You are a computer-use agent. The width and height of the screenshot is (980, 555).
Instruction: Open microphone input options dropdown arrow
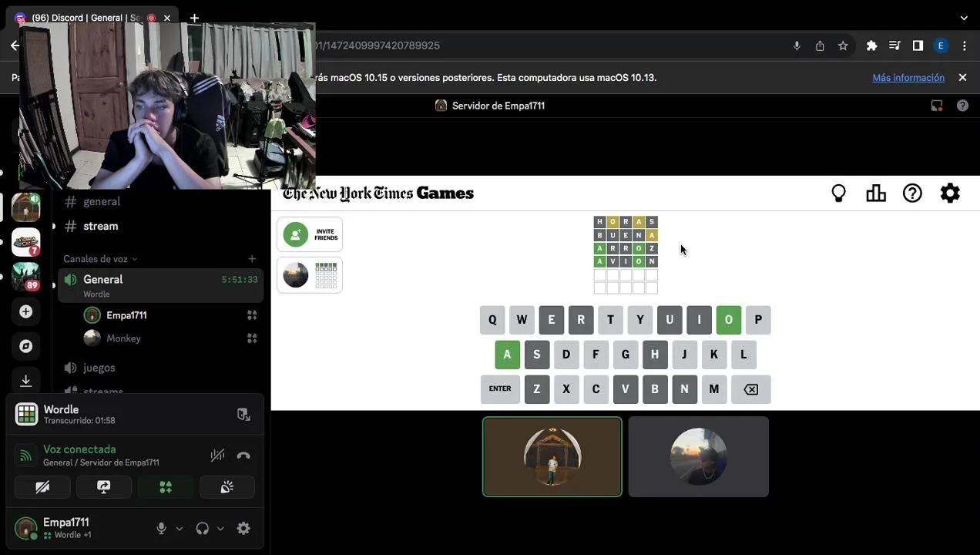coord(180,529)
